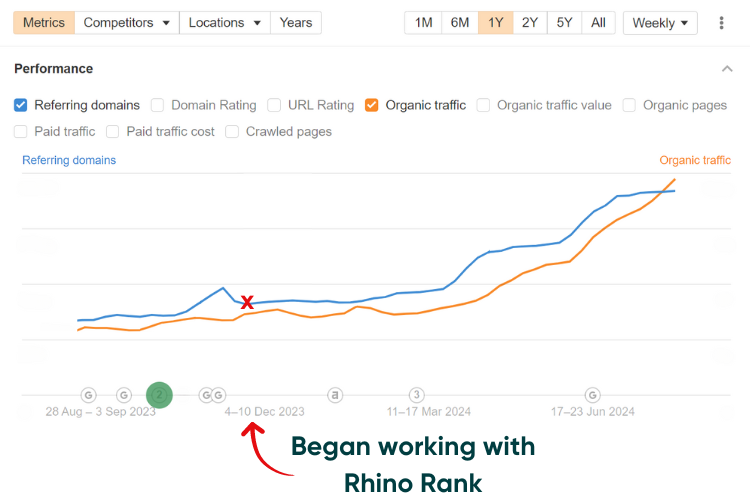Click the blue Referring domains axis label

click(69, 160)
